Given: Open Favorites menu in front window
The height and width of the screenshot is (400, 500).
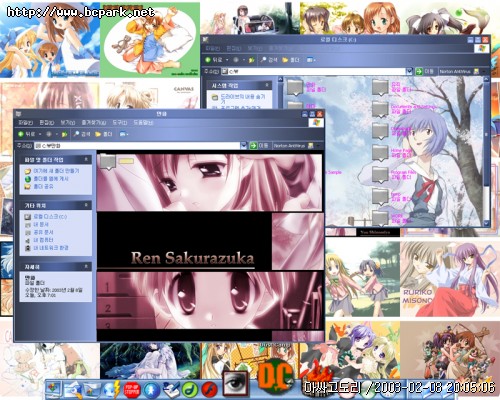Looking at the screenshot, I should 94,123.
